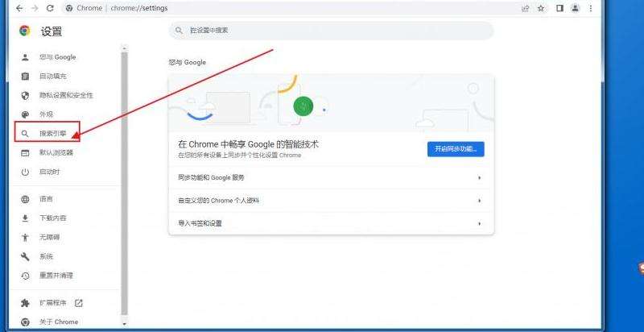Expand 自定义您的 Chrome 个人资料 arrow
This screenshot has width=644, height=332.
pyautogui.click(x=479, y=201)
